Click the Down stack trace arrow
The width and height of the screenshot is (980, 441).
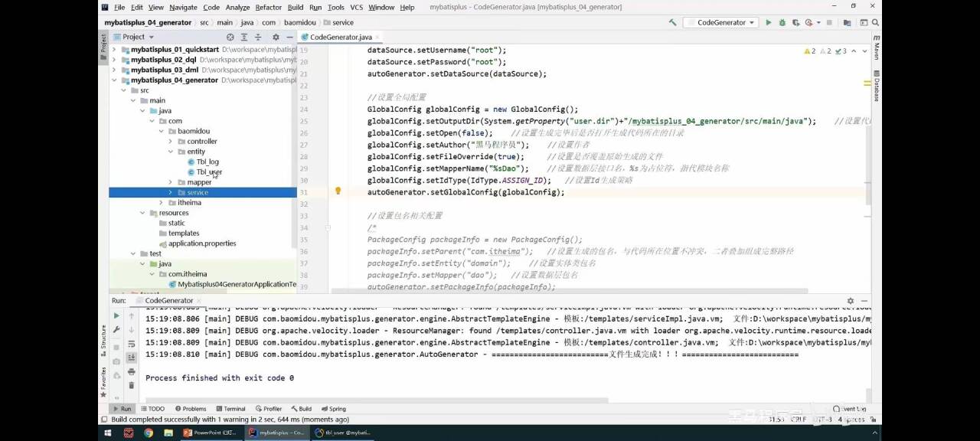(132, 330)
